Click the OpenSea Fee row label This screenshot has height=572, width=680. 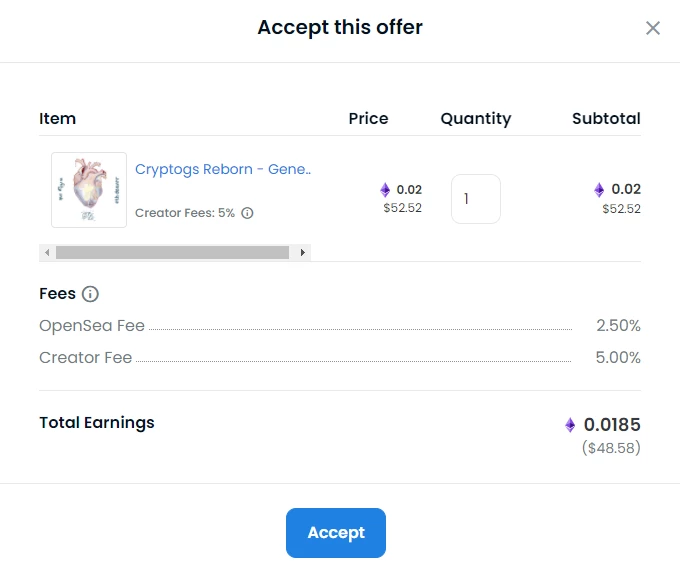(x=92, y=326)
